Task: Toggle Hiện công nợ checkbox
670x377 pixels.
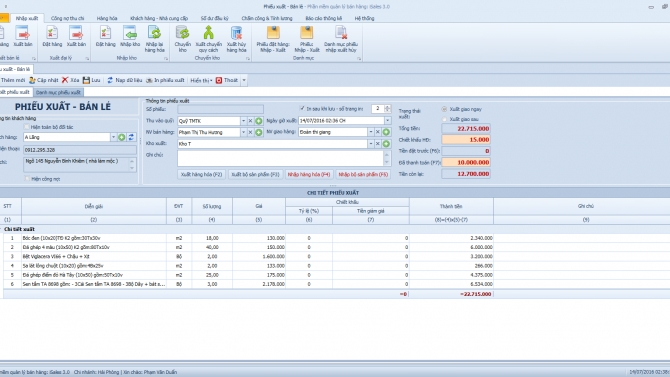Action: pos(27,179)
